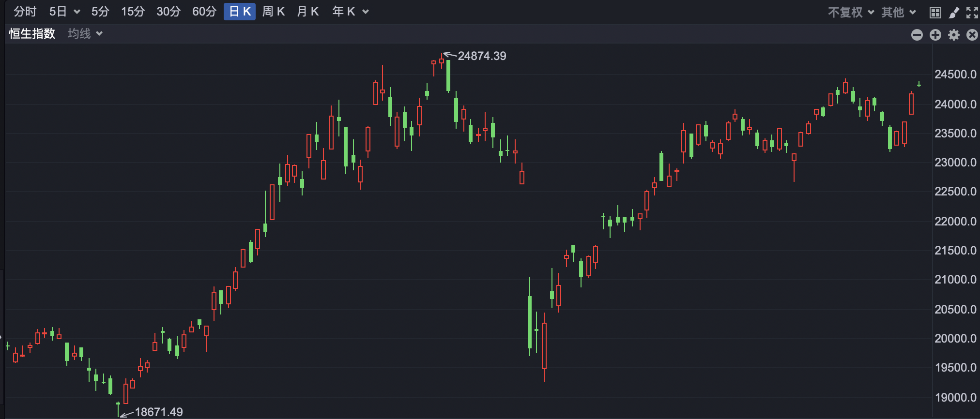Image resolution: width=980 pixels, height=419 pixels.
Task: Zoom out chart with minus icon
Action: coord(917,35)
